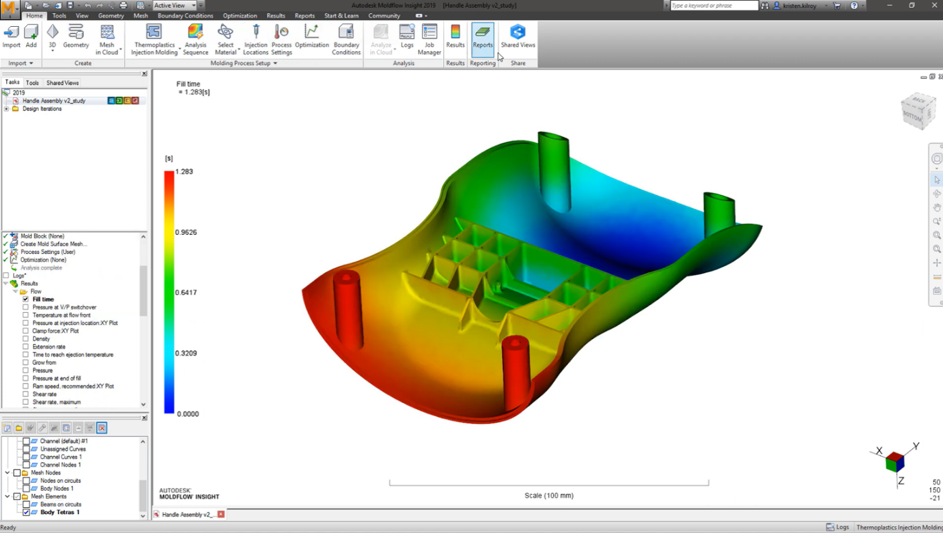Switch to the Results ribbon tab

275,16
